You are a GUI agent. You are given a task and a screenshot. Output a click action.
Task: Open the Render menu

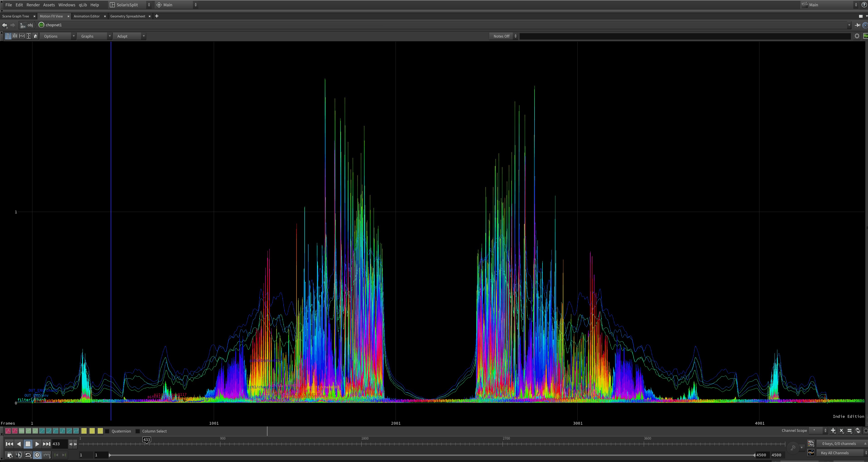click(33, 5)
